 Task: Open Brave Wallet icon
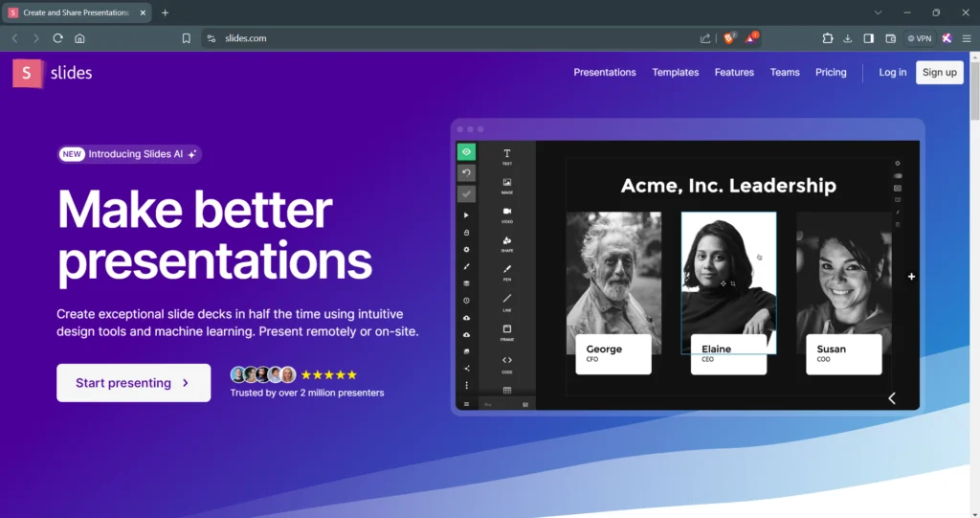coord(891,38)
